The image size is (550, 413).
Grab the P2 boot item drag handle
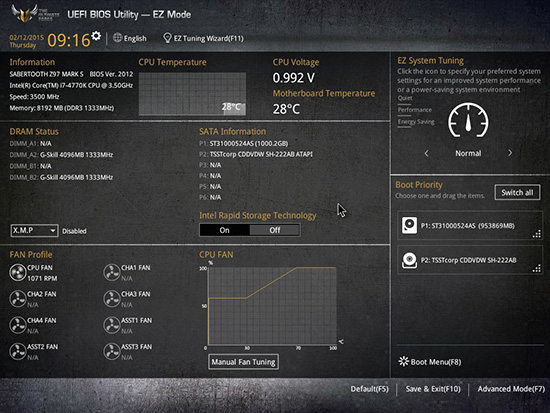tap(537, 269)
